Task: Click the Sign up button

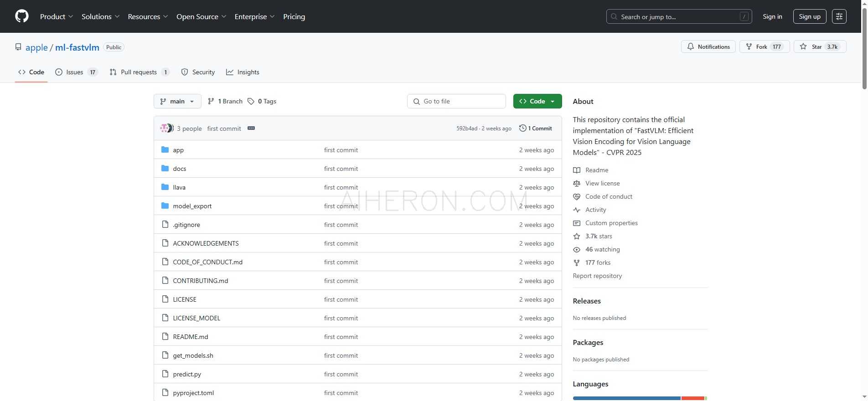Action: point(809,16)
